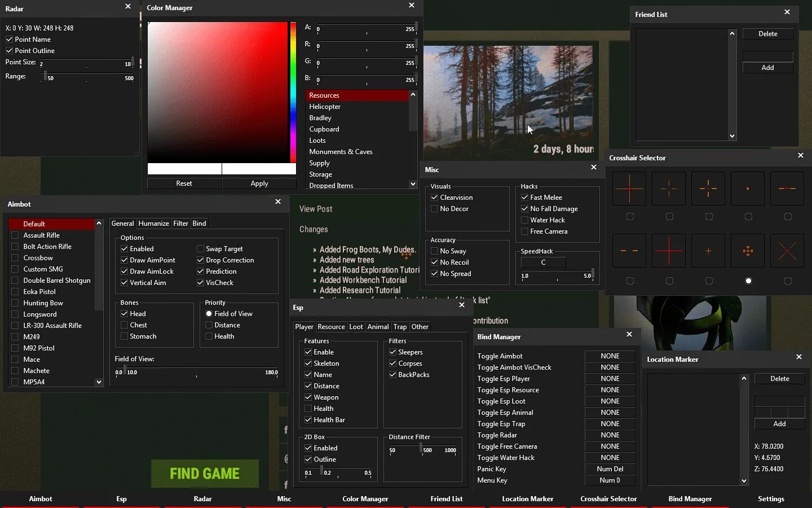This screenshot has width=812, height=508.
Task: Check the Bolt Action Rifle weapon checkbox
Action: [15, 247]
